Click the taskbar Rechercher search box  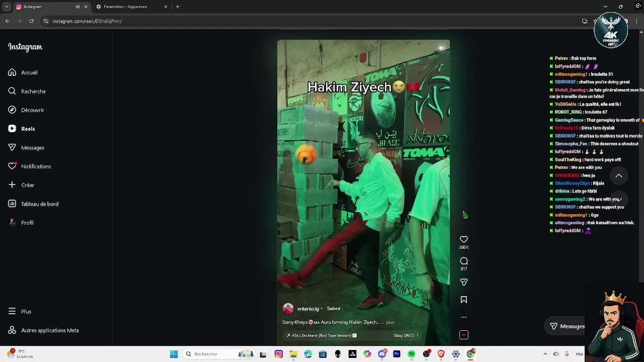(219, 354)
